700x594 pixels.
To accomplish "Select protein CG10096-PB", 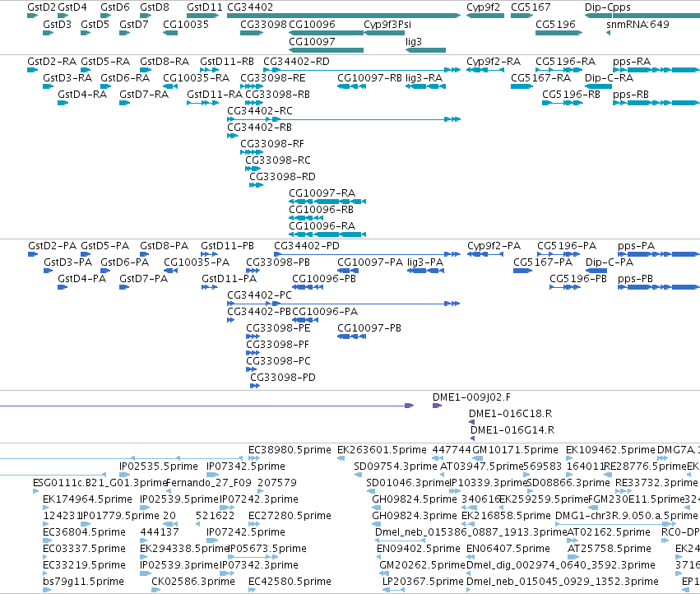I will [324, 279].
